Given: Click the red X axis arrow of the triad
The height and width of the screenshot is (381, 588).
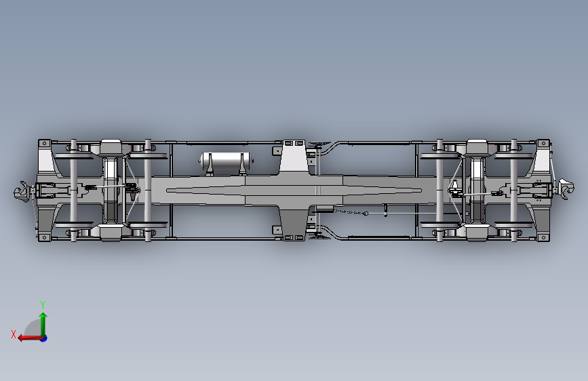Looking at the screenshot, I should click(30, 338).
